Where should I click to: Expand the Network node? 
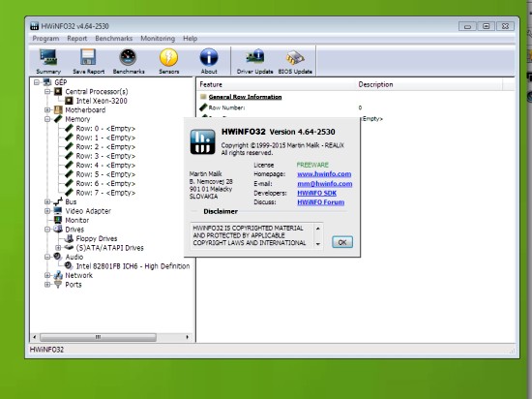pos(47,275)
